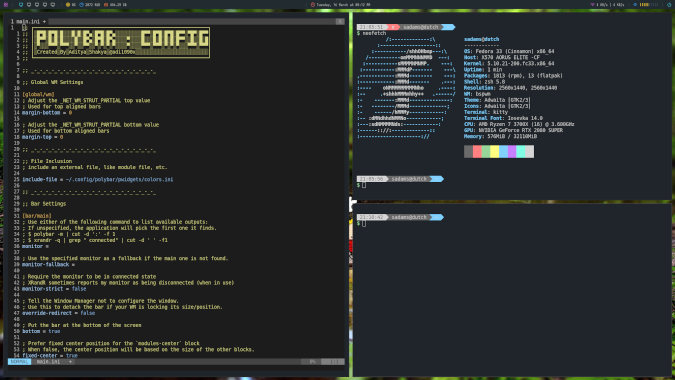The width and height of the screenshot is (675, 380).
Task: Click the 'GPU: NVIDIA GeForce RTX' line
Action: 513,130
